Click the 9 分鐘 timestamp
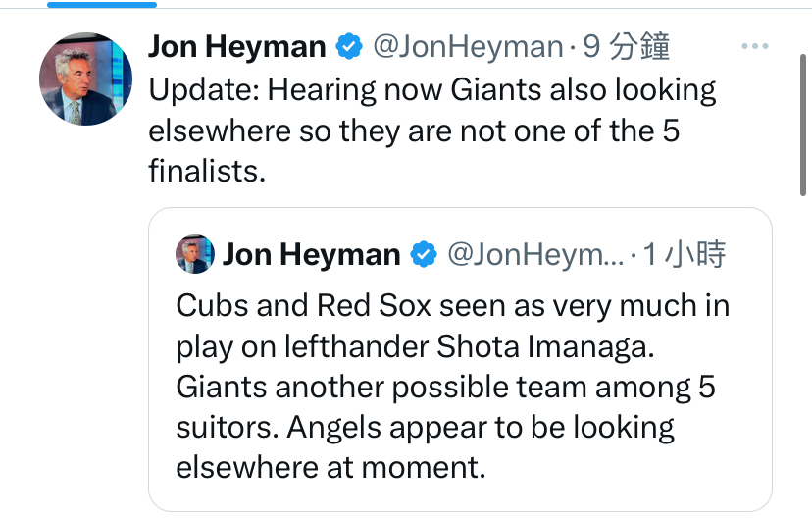This screenshot has height=520, width=812. pyautogui.click(x=626, y=47)
